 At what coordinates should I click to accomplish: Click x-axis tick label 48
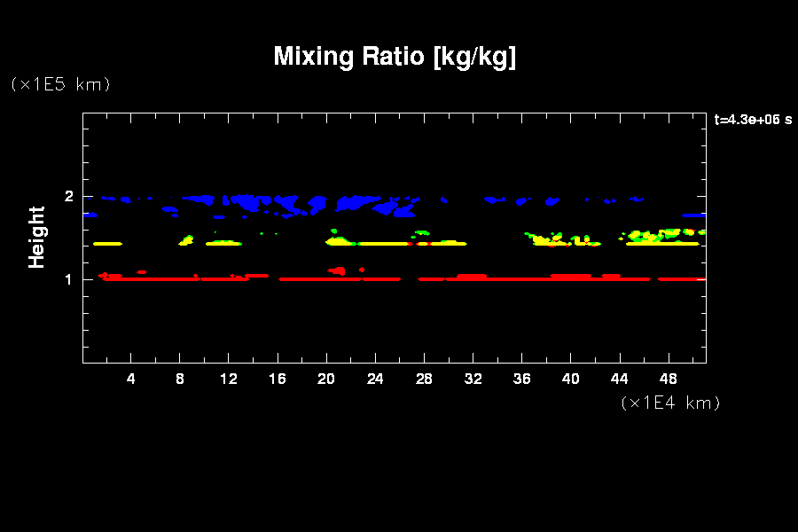click(668, 379)
